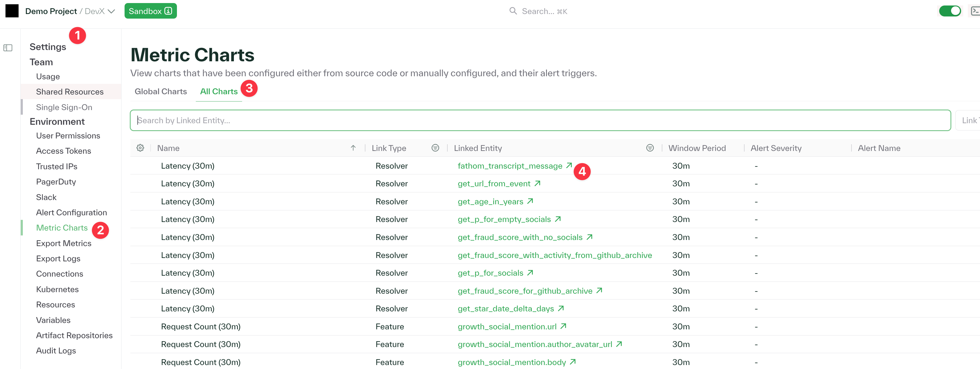This screenshot has width=980, height=369.
Task: Toggle the green switch in header
Action: (950, 11)
